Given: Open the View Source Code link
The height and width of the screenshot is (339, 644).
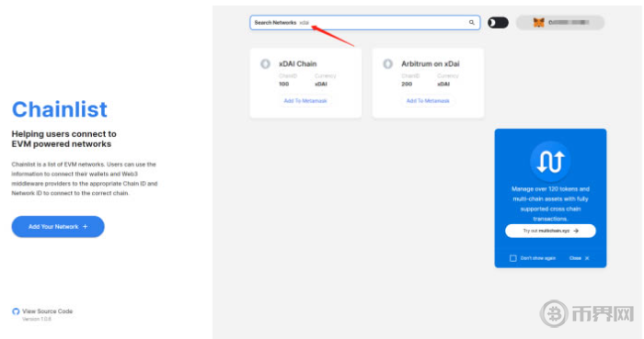Looking at the screenshot, I should [x=47, y=311].
